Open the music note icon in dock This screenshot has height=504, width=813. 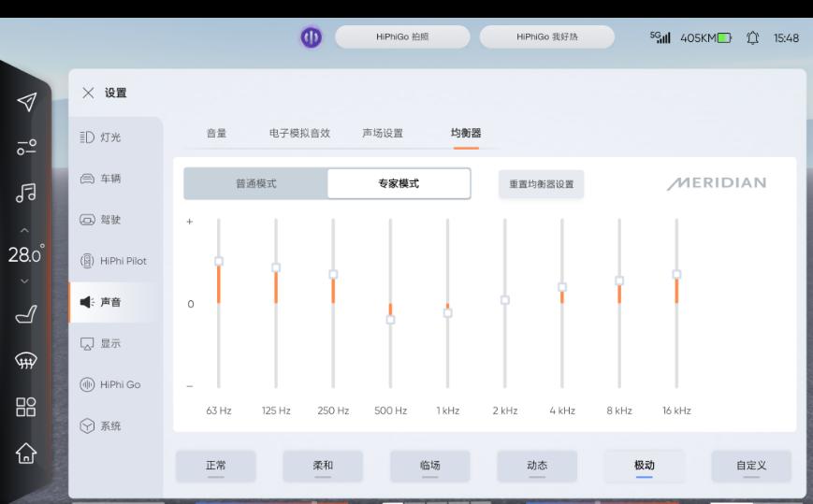[26, 193]
